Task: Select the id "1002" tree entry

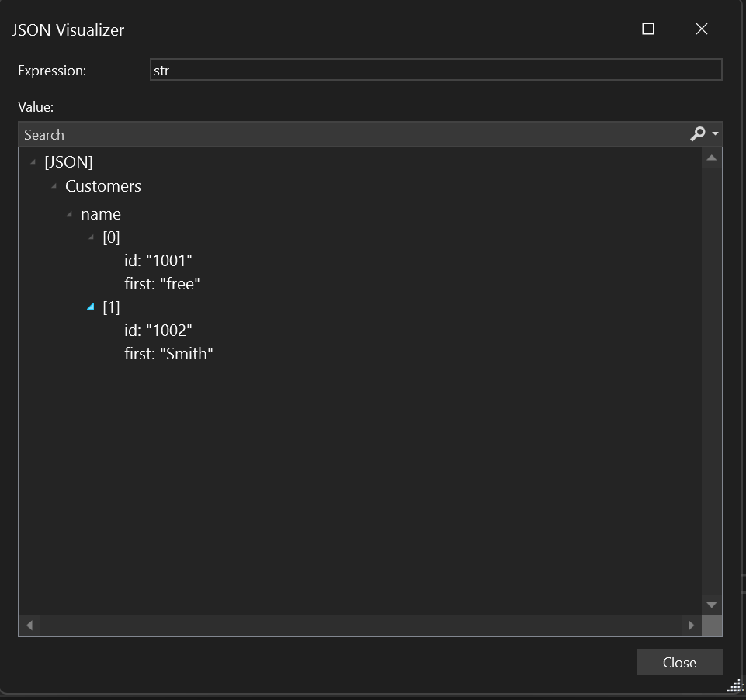Action: click(160, 331)
